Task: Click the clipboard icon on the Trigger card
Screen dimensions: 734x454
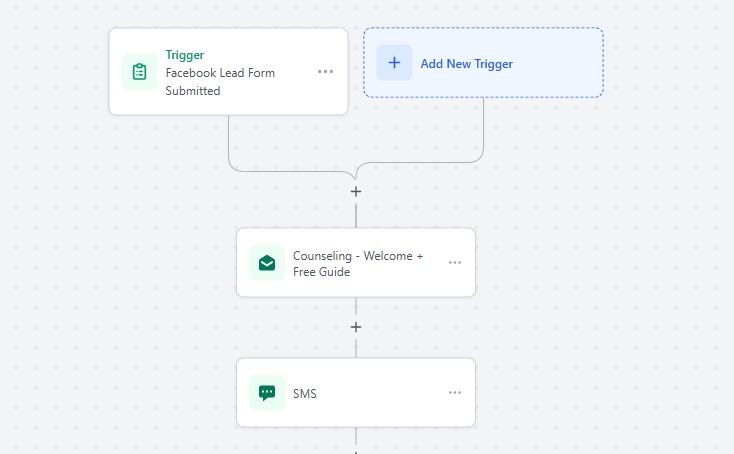Action: click(x=139, y=72)
